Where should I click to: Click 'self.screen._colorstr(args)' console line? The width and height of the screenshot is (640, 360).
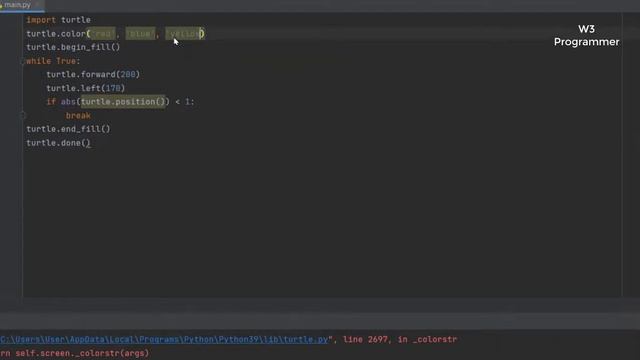pos(82,353)
